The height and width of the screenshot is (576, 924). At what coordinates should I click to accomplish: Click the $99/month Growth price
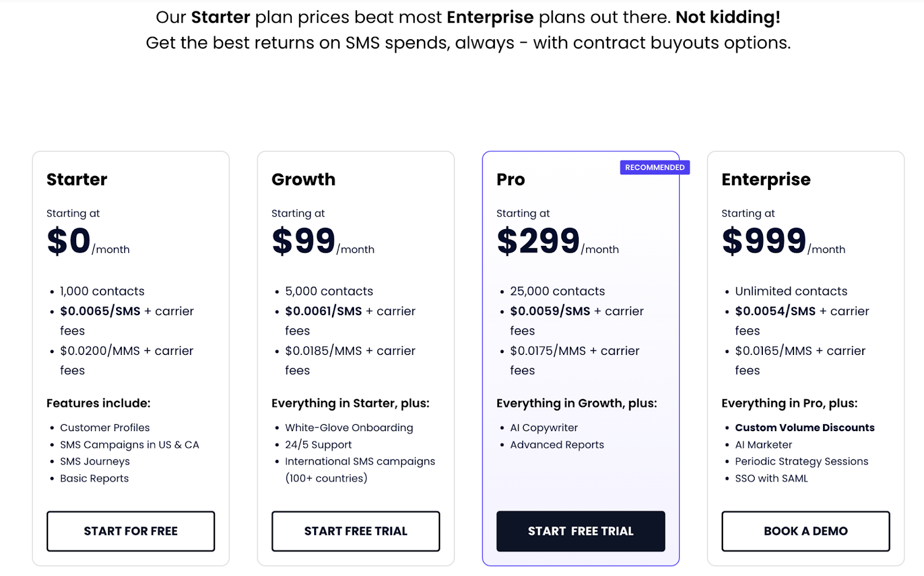322,241
